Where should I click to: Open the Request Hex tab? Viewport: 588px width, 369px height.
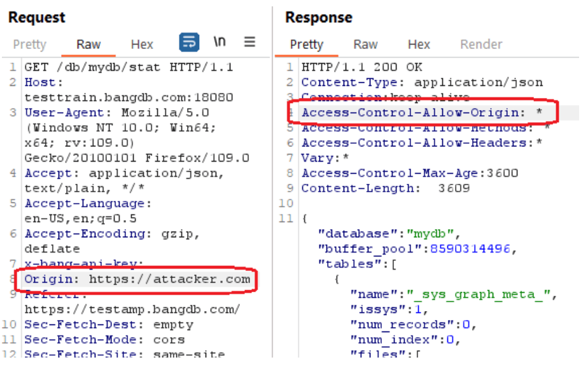[142, 45]
